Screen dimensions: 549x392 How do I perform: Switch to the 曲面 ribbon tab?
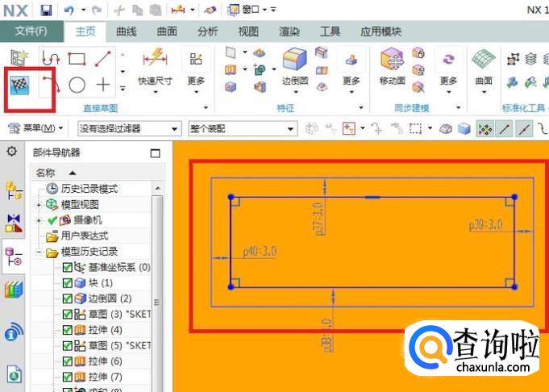pyautogui.click(x=167, y=31)
